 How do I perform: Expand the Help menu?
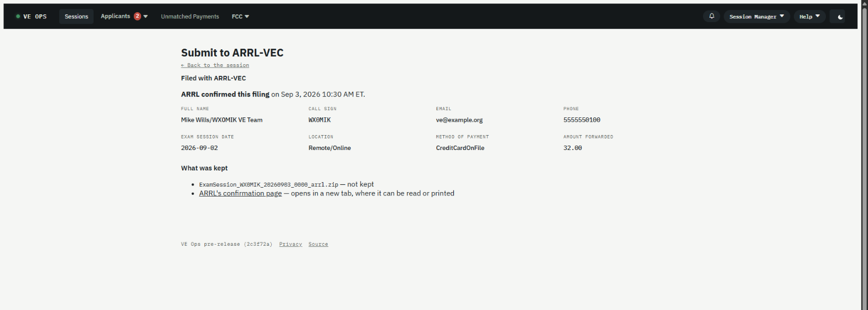[810, 17]
